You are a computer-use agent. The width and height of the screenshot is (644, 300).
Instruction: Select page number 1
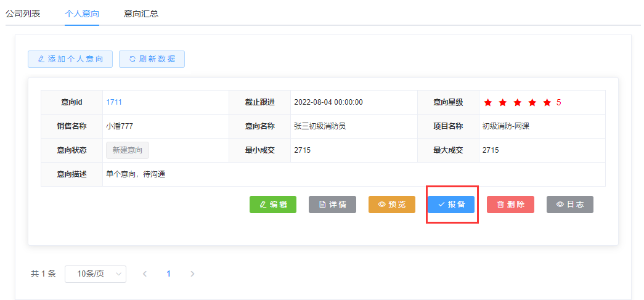click(x=169, y=274)
